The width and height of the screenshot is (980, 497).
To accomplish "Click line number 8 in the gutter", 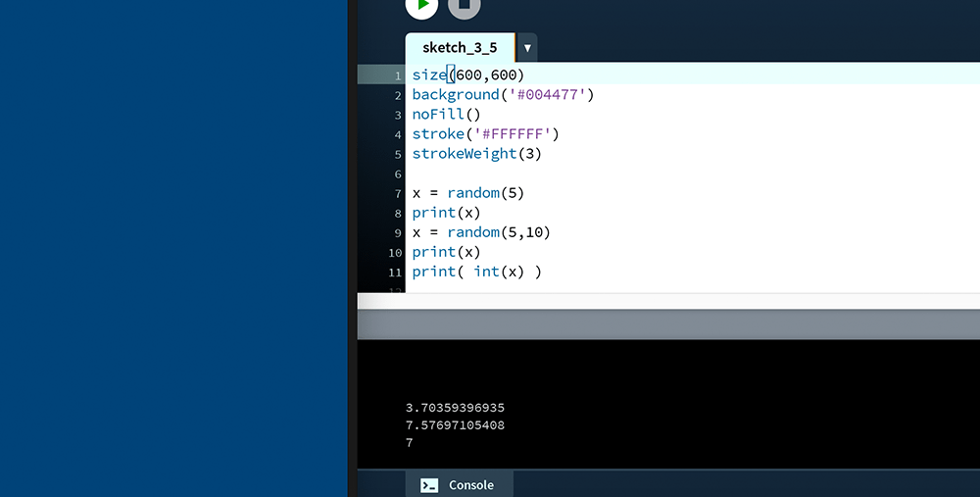I will 398,213.
